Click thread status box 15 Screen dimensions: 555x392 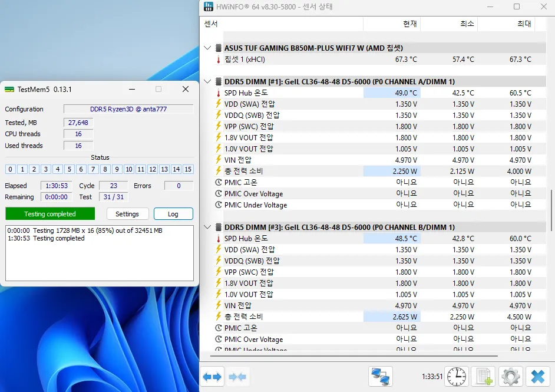[188, 169]
